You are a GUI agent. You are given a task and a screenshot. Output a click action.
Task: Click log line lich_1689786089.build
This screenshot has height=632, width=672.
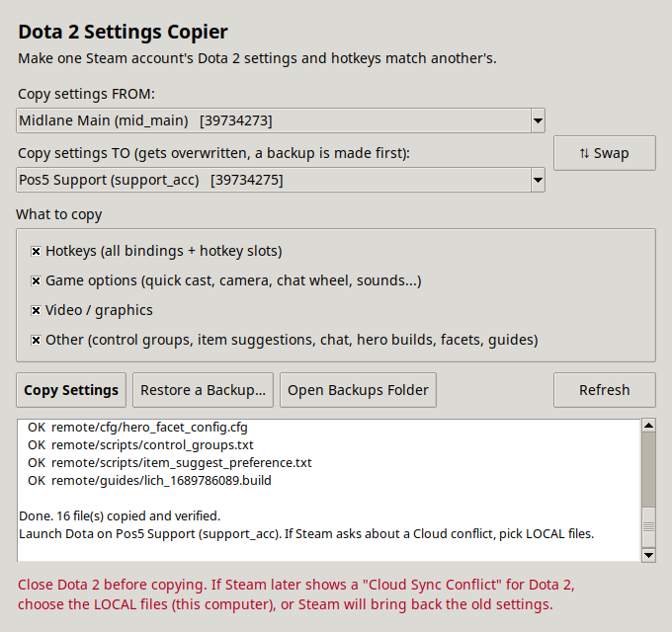[x=149, y=481]
